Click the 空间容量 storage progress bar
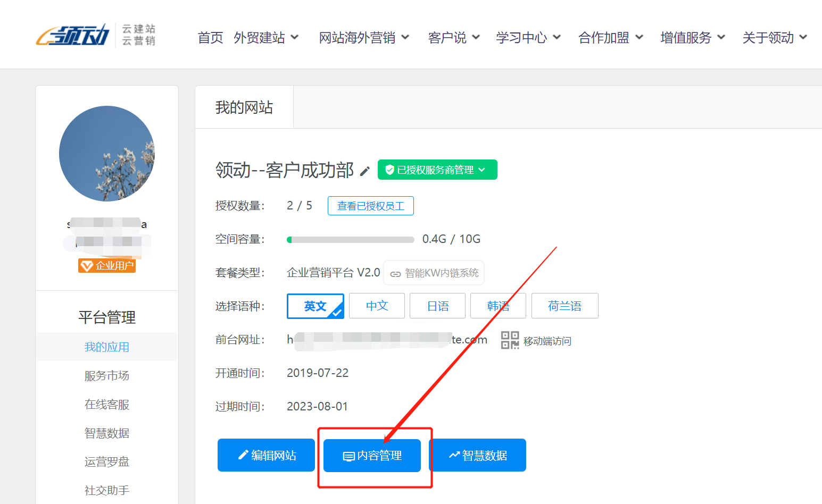Screen dimensions: 822x504 [350, 240]
